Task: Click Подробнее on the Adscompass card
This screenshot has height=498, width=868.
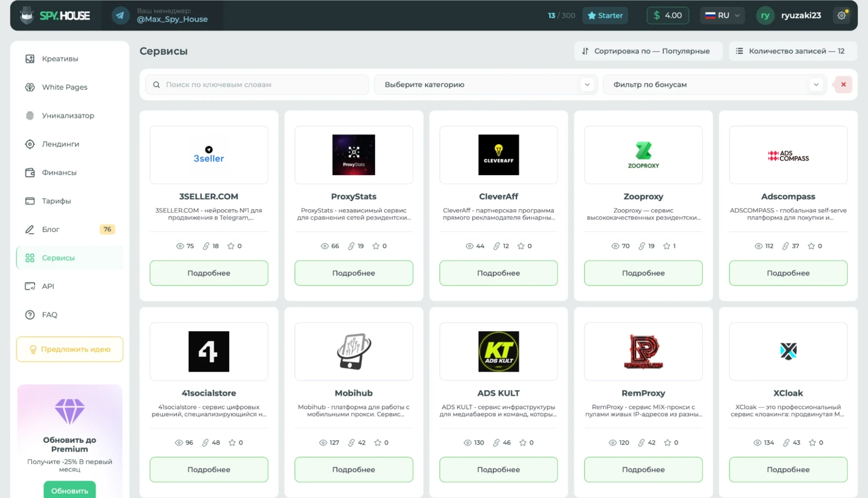Action: click(788, 273)
